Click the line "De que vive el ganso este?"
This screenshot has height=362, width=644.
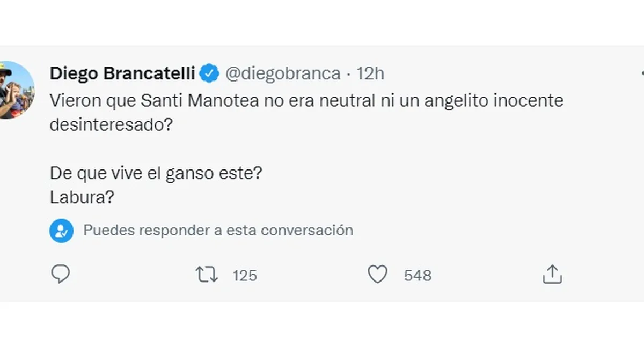click(156, 174)
